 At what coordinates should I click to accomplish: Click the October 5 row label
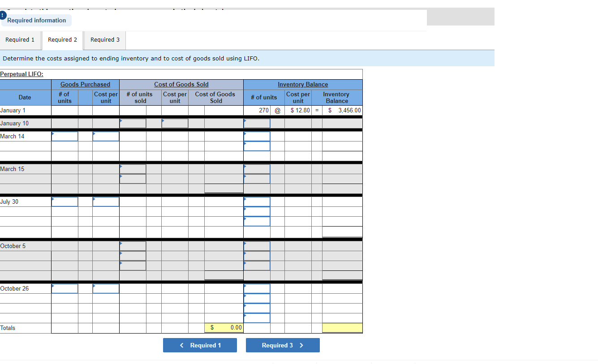13,246
